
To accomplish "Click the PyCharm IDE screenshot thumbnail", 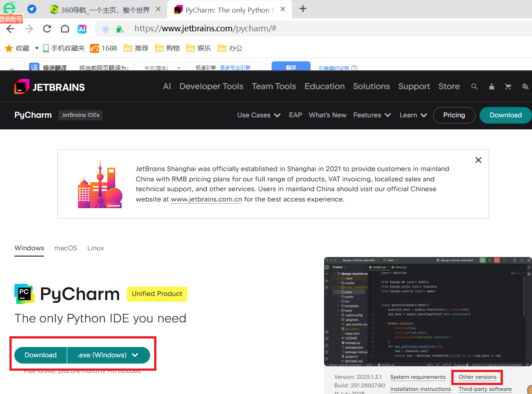I will point(428,312).
